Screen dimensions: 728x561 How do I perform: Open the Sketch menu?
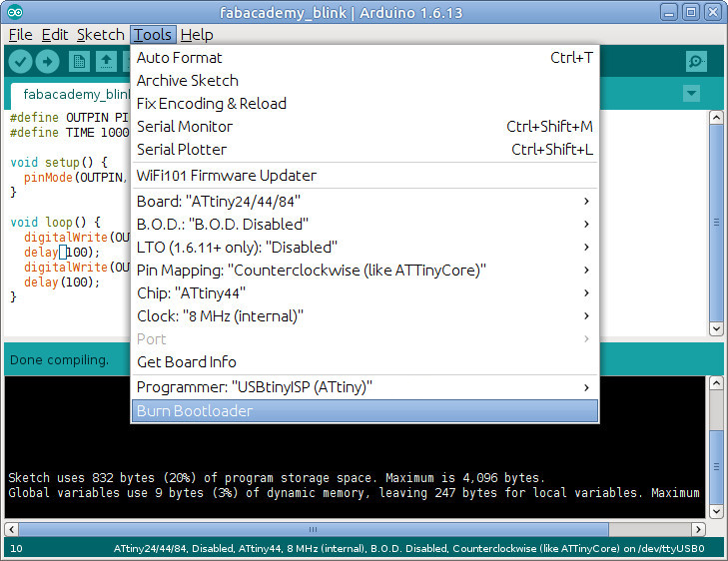[100, 35]
